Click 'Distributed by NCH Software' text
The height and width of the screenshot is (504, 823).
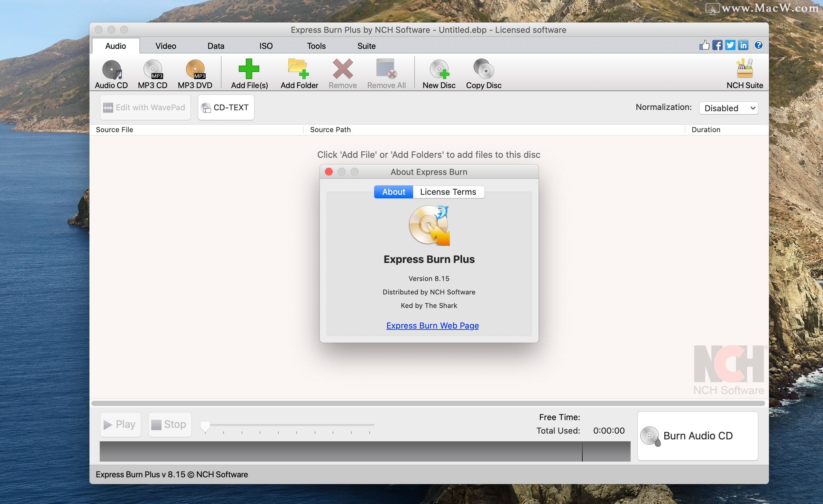[429, 292]
